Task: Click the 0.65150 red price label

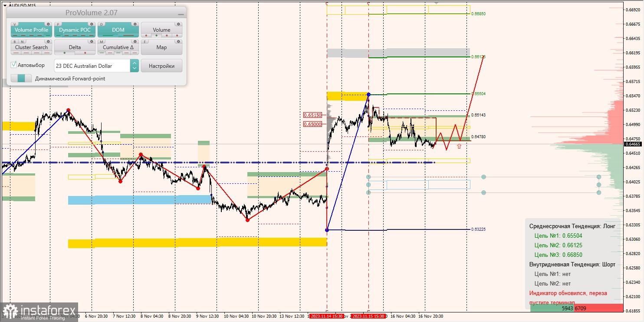Action: click(x=313, y=115)
